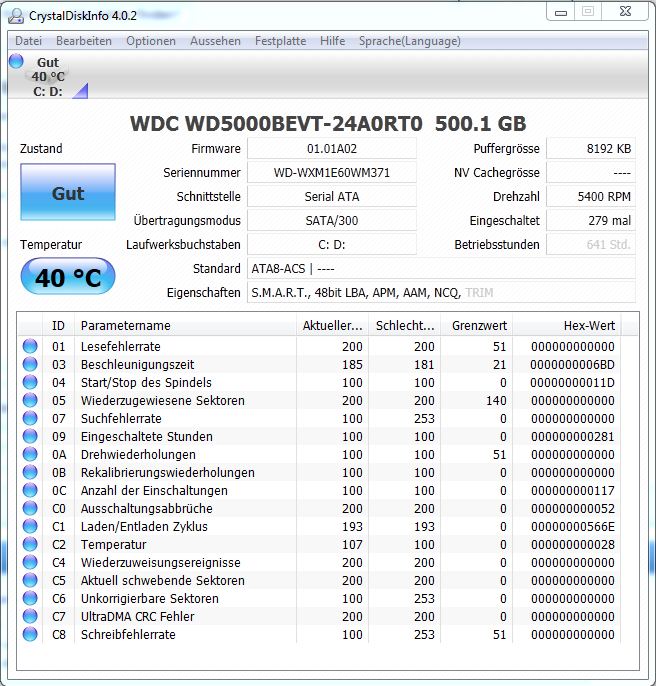Click the blue Gut health status button

click(68, 192)
